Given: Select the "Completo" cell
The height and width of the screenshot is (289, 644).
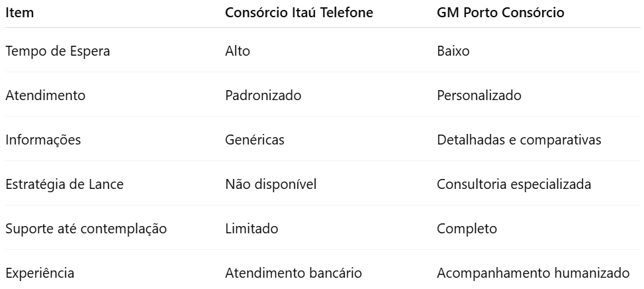Looking at the screenshot, I should click(467, 229).
